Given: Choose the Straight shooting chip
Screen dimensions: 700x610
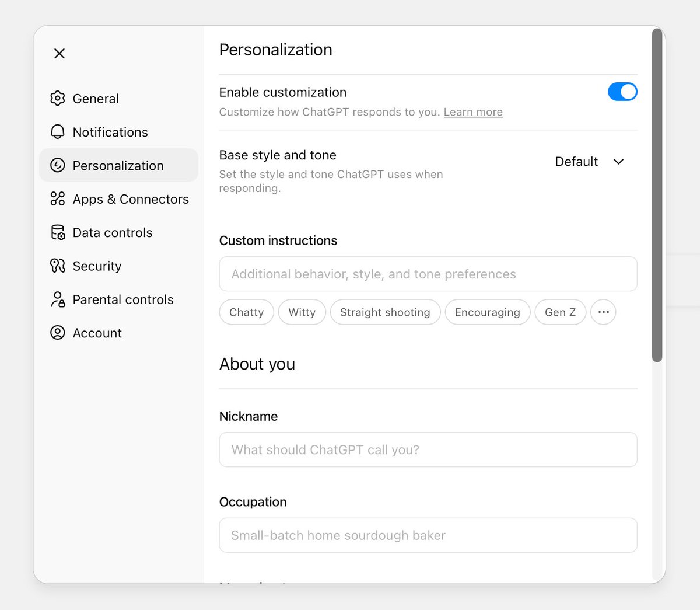Looking at the screenshot, I should pos(385,312).
